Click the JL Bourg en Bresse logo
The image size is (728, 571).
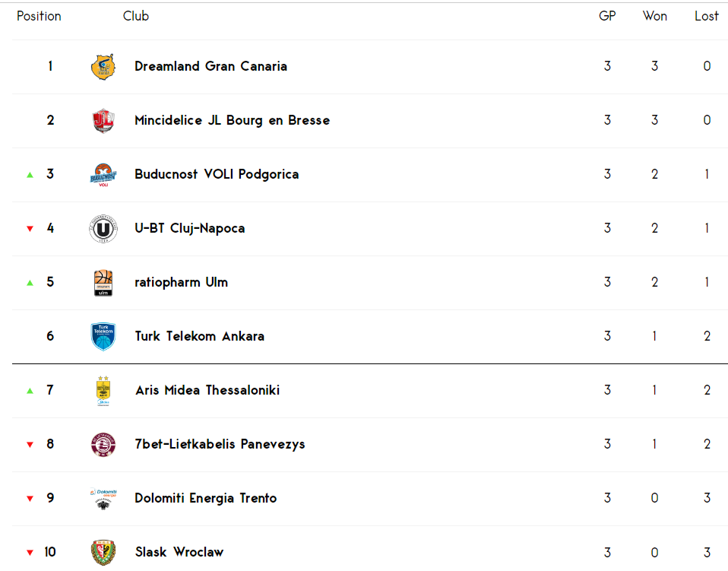(x=103, y=121)
